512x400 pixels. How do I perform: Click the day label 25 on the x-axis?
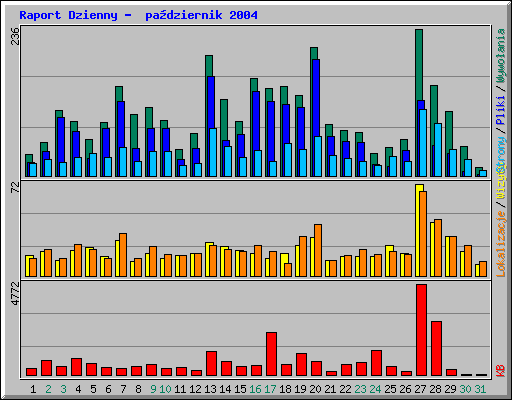(x=390, y=389)
